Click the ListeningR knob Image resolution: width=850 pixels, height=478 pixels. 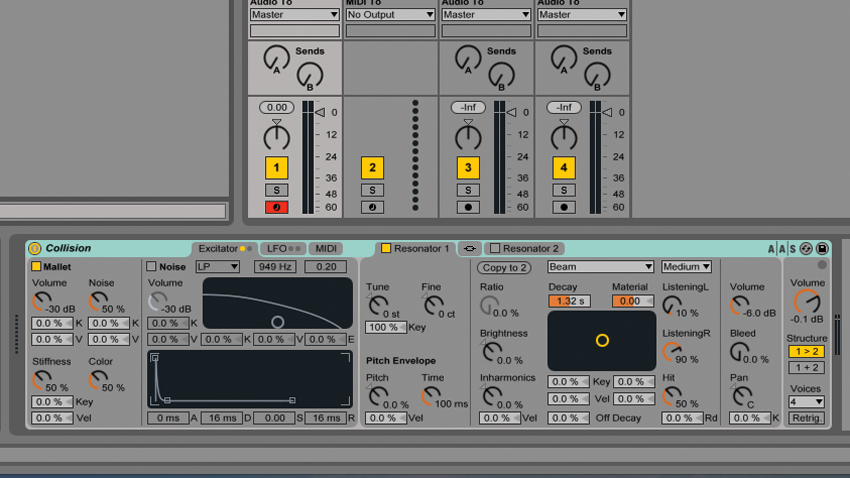(673, 353)
